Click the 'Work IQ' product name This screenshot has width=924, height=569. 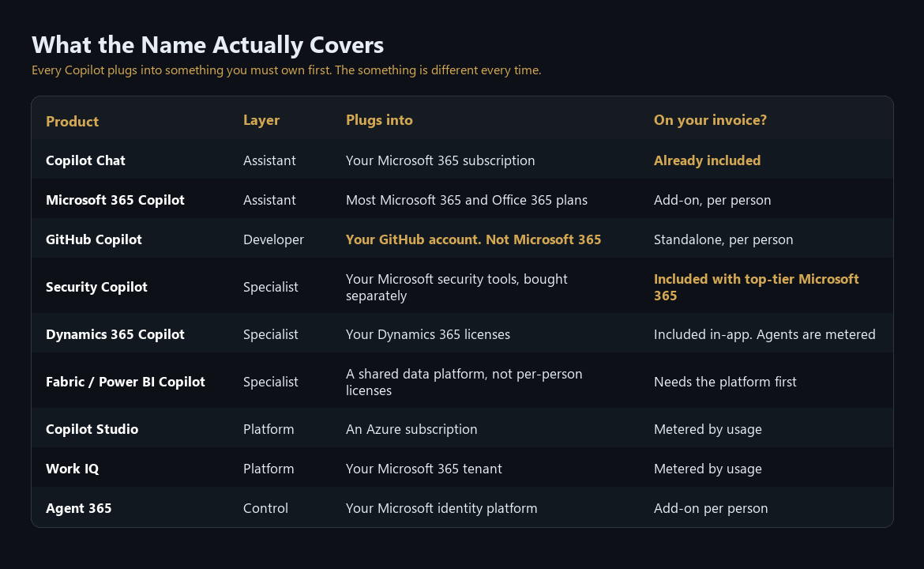click(73, 469)
